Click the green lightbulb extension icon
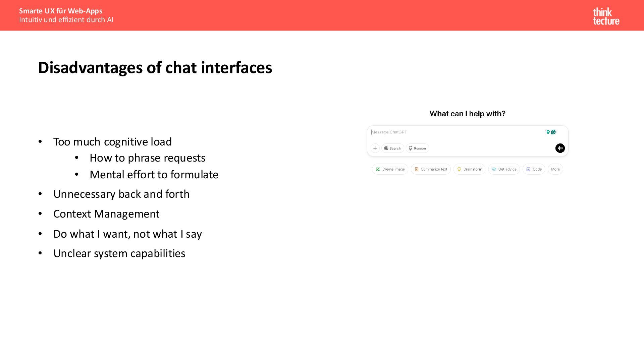 [548, 132]
